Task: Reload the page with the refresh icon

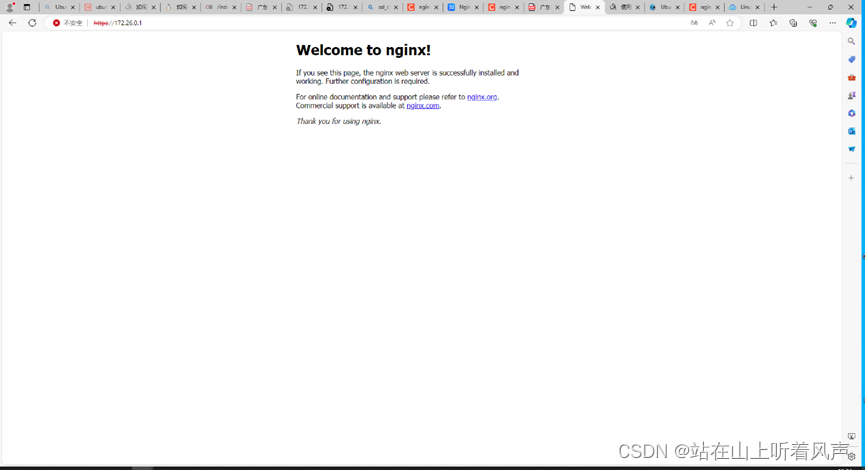Action: (x=32, y=23)
